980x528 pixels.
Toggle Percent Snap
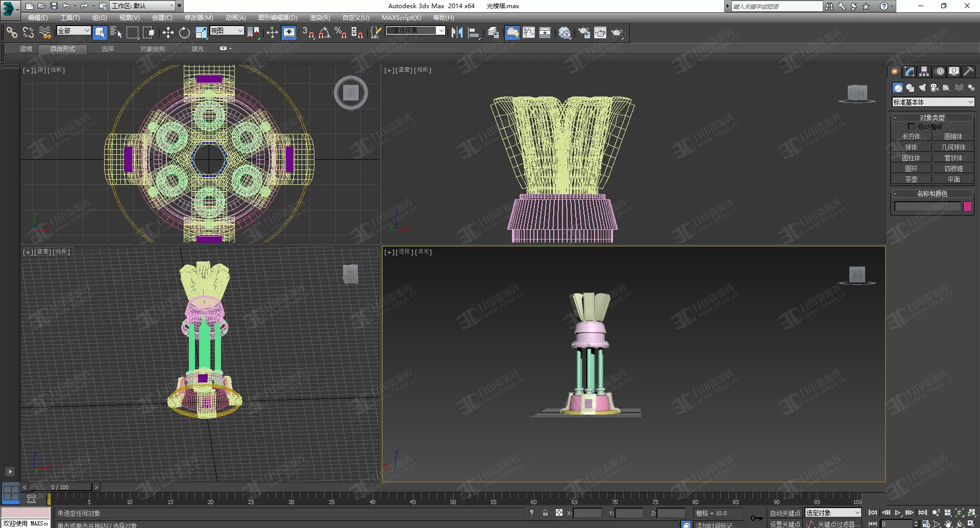pos(341,33)
